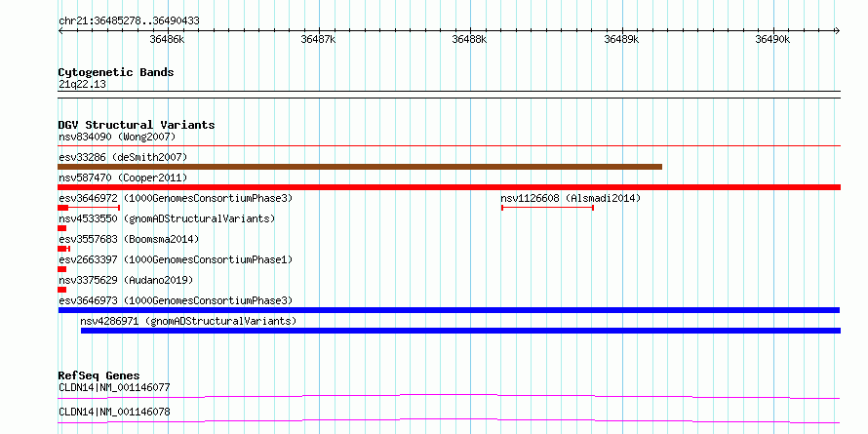
Task: Open variant esv3557683 (Boomsma2014) label
Action: 129,239
